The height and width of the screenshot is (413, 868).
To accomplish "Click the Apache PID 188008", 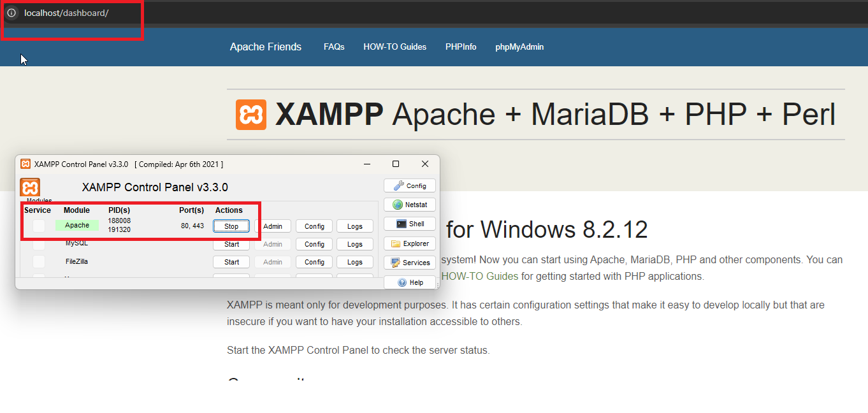I will pos(119,221).
